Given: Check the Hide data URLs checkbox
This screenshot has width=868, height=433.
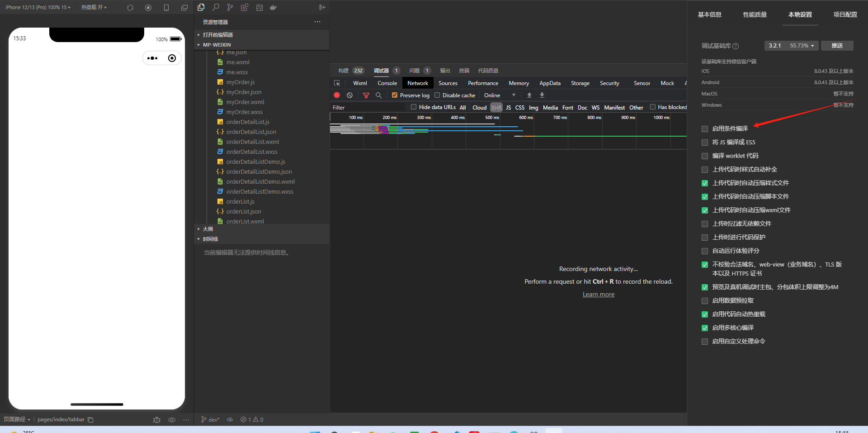Looking at the screenshot, I should (414, 107).
